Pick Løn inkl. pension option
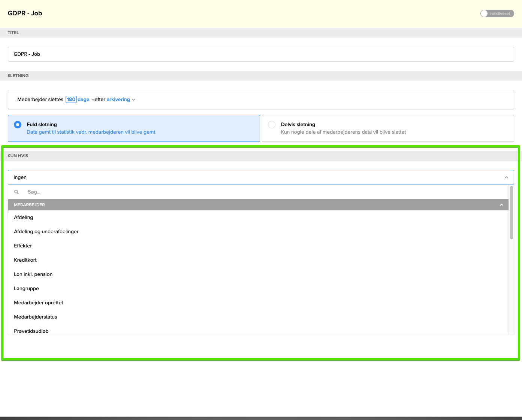522x420 pixels. pyautogui.click(x=33, y=274)
